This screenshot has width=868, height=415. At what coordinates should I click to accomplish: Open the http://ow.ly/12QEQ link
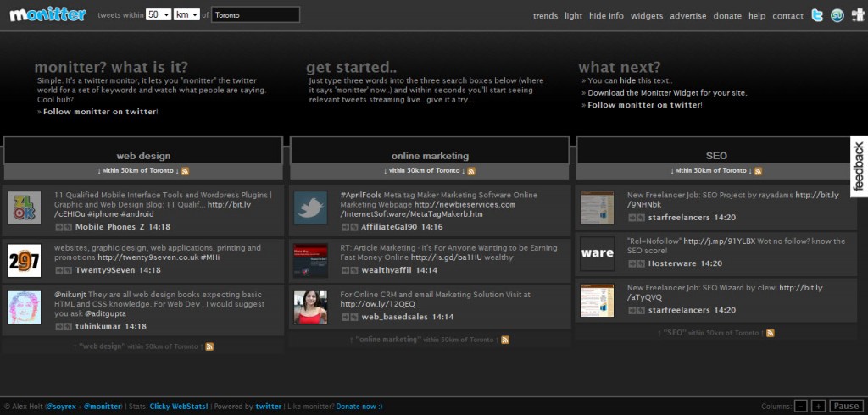coord(377,304)
